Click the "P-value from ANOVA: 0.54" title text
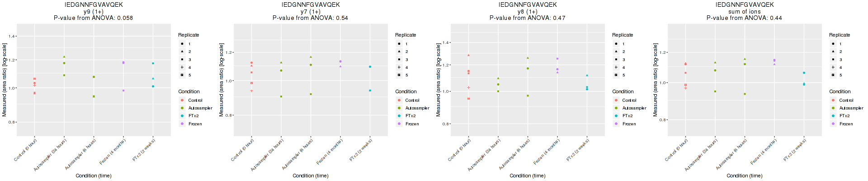This screenshot has width=868, height=181. tap(310, 18)
